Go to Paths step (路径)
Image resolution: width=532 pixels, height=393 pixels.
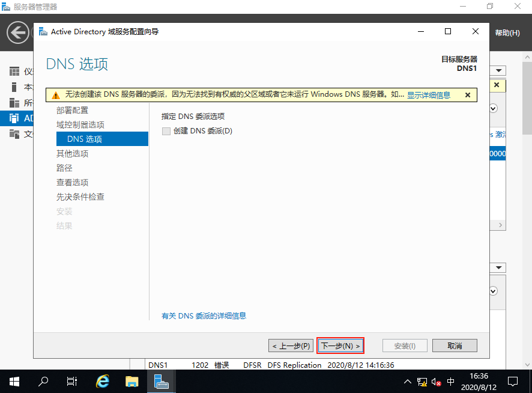tap(64, 168)
